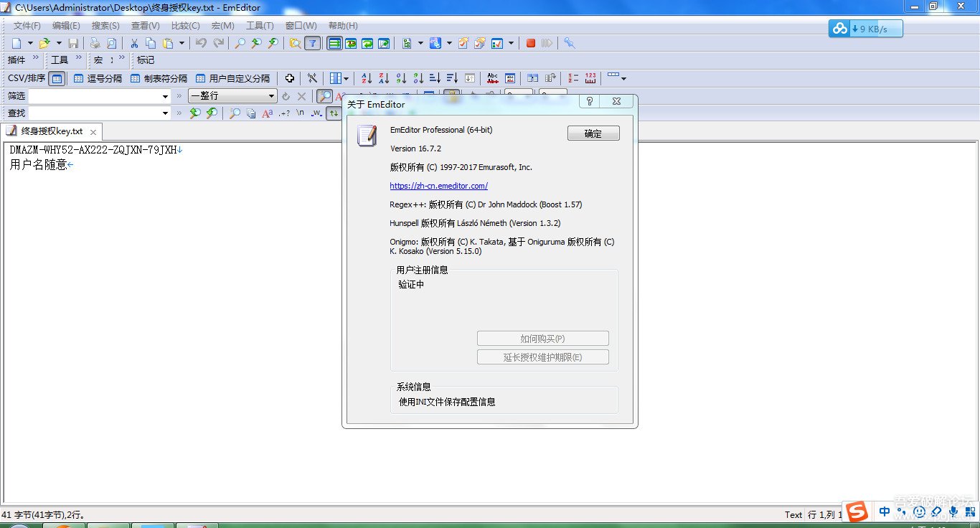Undo the last edit
The height and width of the screenshot is (528, 980).
(x=202, y=43)
